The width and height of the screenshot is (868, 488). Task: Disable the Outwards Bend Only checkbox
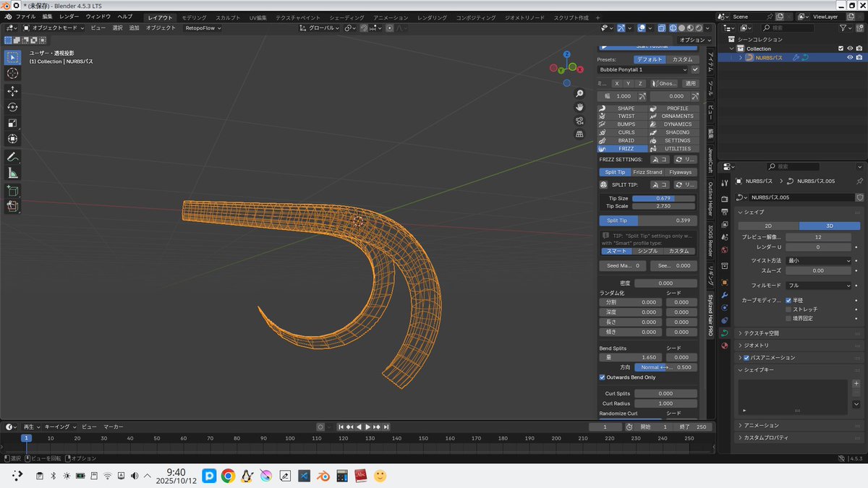602,377
